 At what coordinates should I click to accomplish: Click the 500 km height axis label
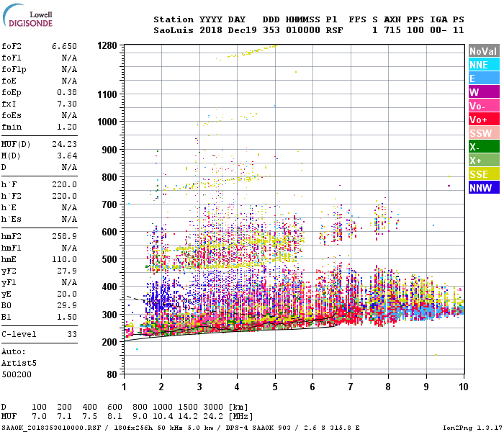point(109,259)
